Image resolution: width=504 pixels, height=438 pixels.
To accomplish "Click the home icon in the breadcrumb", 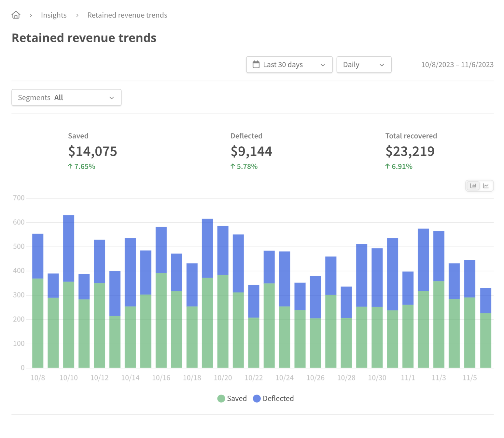I will click(x=16, y=15).
